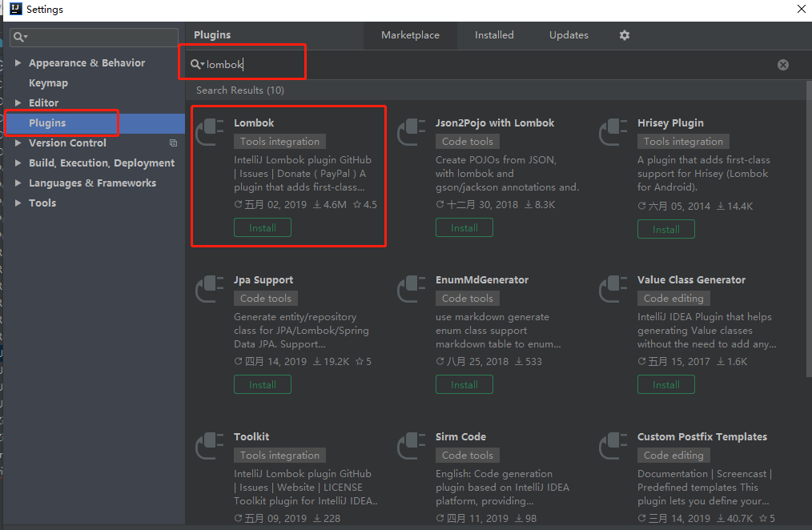Click the Lombok 4.5 star rating
The height and width of the screenshot is (530, 812).
pos(365,204)
